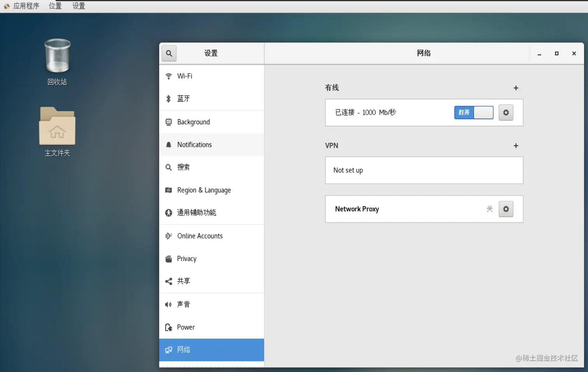Select Online Accounts in the sidebar
This screenshot has width=588, height=372.
click(212, 236)
